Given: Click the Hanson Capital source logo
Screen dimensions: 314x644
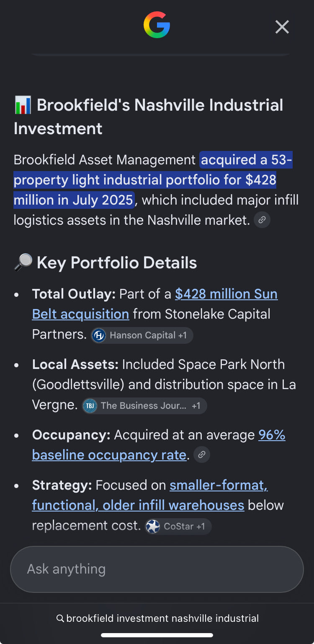Looking at the screenshot, I should (x=99, y=335).
